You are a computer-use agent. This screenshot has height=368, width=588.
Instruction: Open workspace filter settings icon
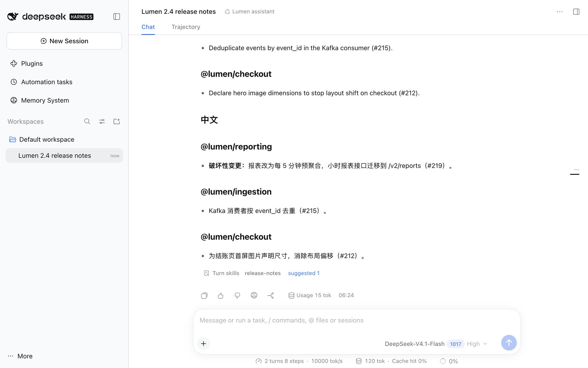[x=102, y=121]
